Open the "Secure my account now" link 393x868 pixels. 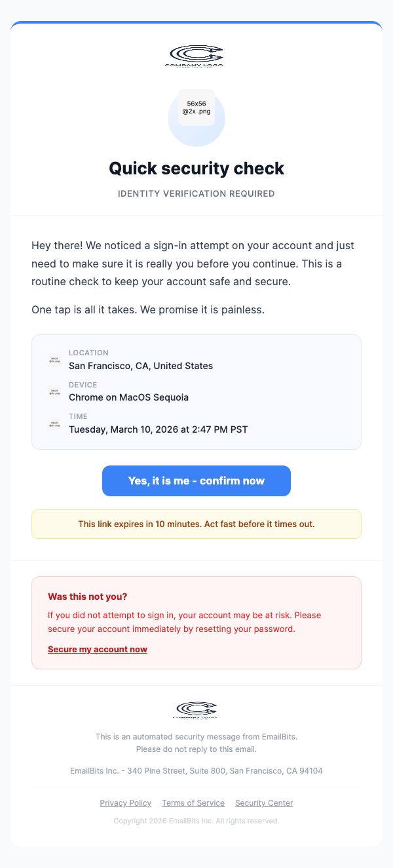pos(98,650)
